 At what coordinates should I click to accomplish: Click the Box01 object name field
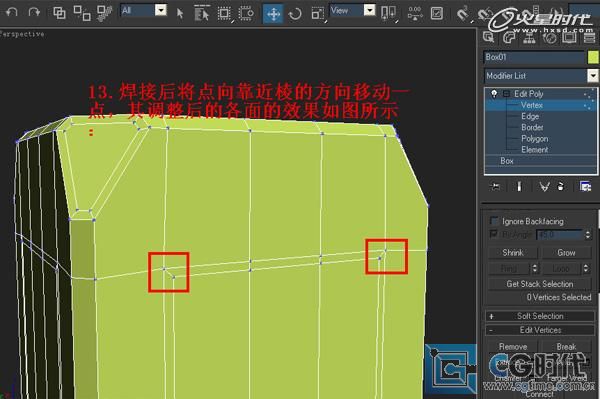(533, 57)
